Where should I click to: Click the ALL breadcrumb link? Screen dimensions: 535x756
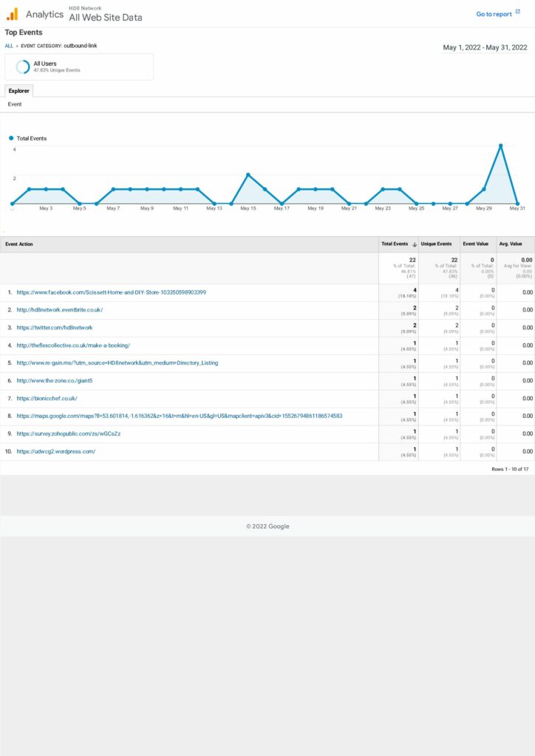click(x=9, y=46)
